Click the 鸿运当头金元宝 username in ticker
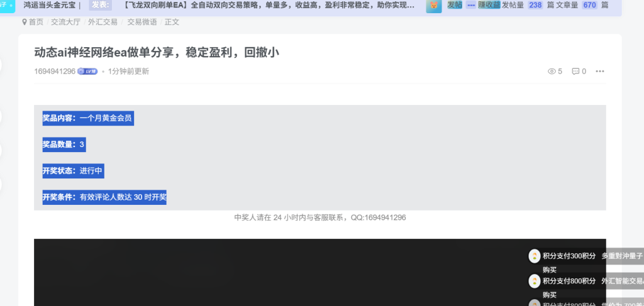644x306 pixels. tap(49, 5)
